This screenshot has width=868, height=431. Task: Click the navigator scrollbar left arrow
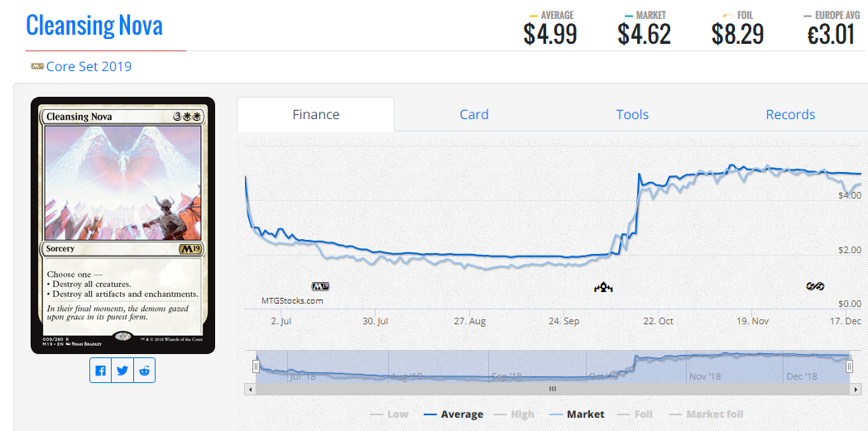[x=250, y=390]
